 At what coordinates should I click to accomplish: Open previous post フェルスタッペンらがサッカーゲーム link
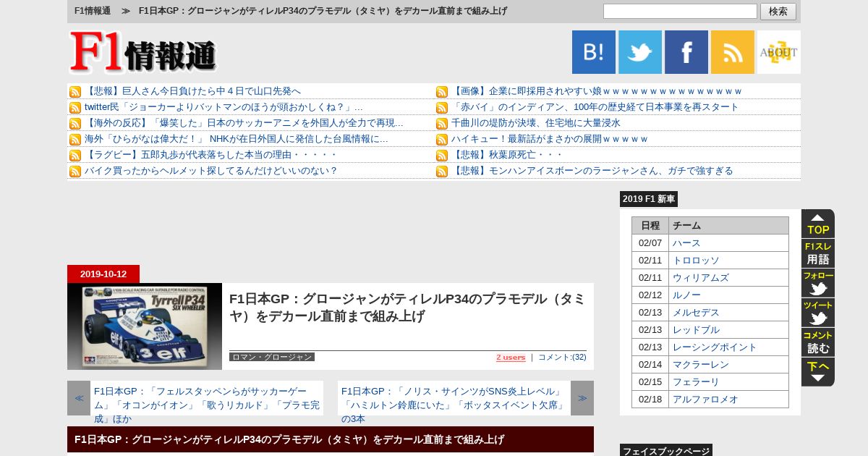207,405
